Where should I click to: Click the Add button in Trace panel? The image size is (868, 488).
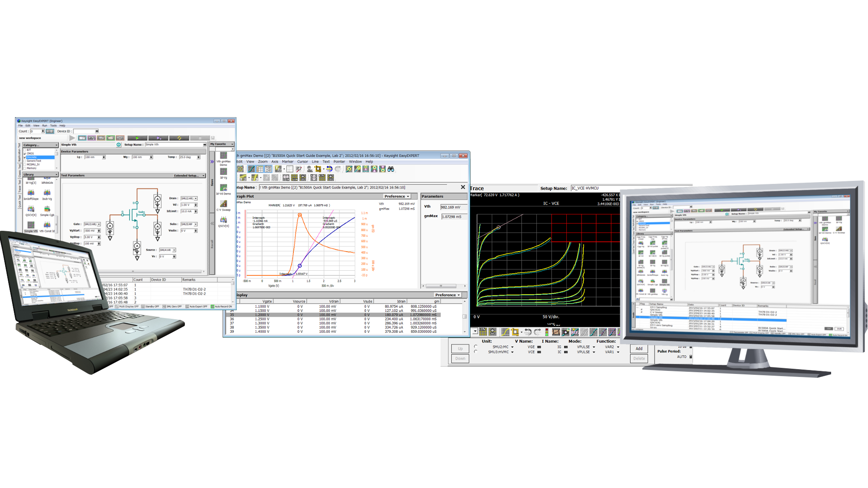click(639, 348)
